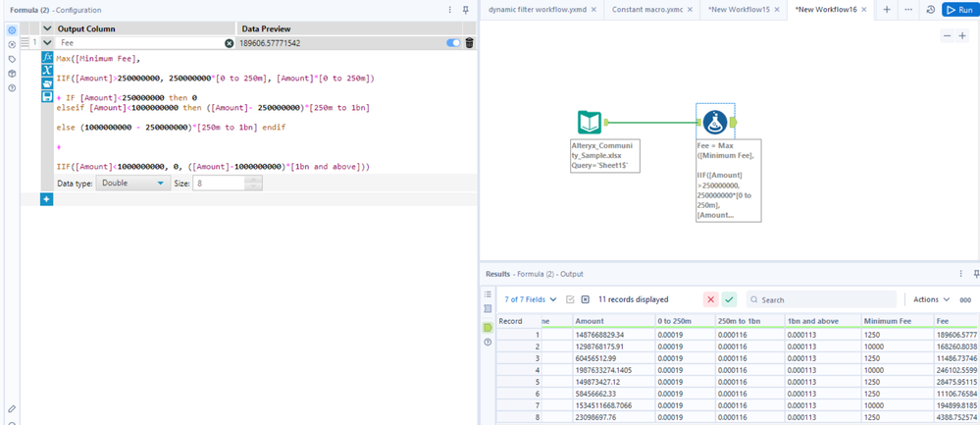Select the Formula tool on canvas
The height and width of the screenshot is (425, 980).
714,123
